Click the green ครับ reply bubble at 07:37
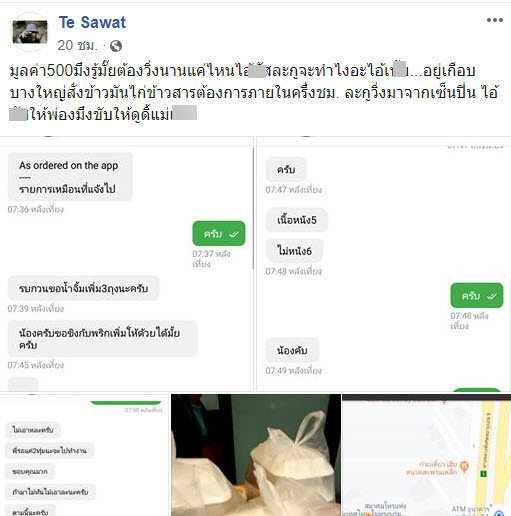This screenshot has width=511, height=516. pyautogui.click(x=219, y=234)
